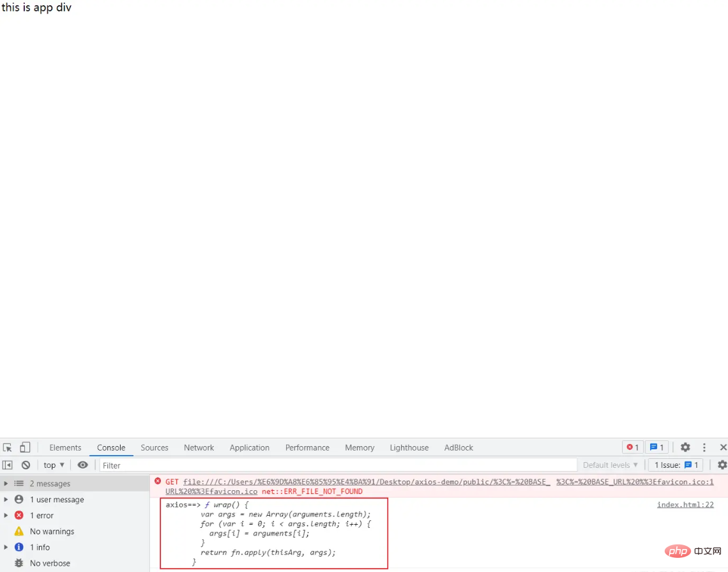Open the AdBlock tab

click(459, 447)
